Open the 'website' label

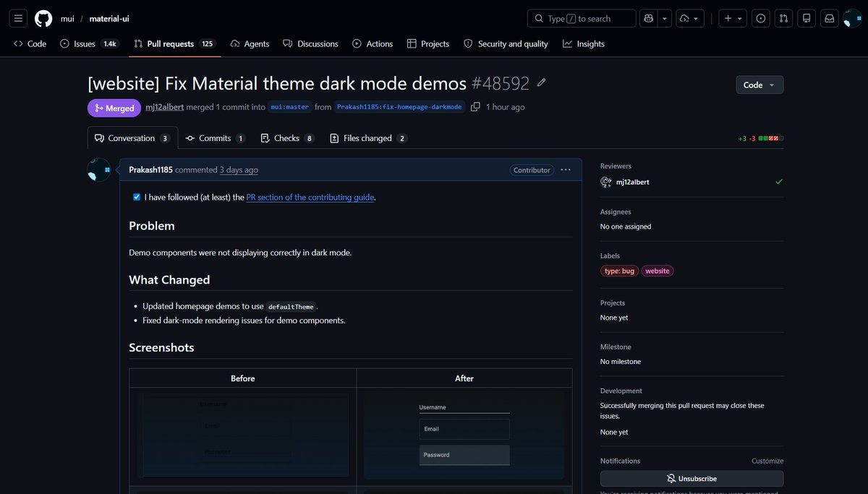tap(658, 271)
